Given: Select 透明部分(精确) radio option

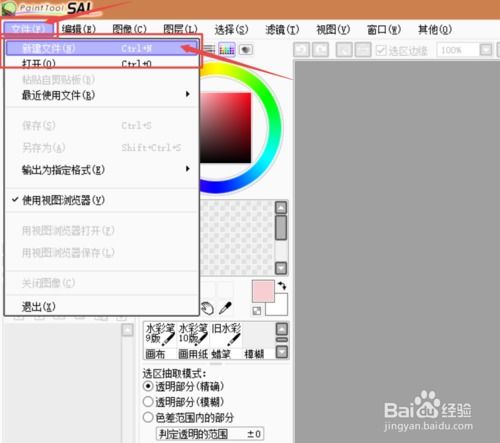Looking at the screenshot, I should click(x=148, y=386).
